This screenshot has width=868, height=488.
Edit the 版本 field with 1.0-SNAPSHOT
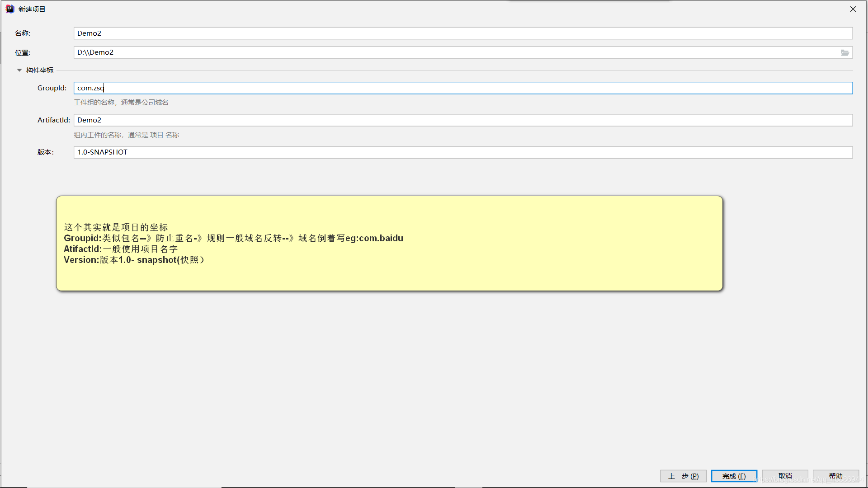pyautogui.click(x=463, y=152)
